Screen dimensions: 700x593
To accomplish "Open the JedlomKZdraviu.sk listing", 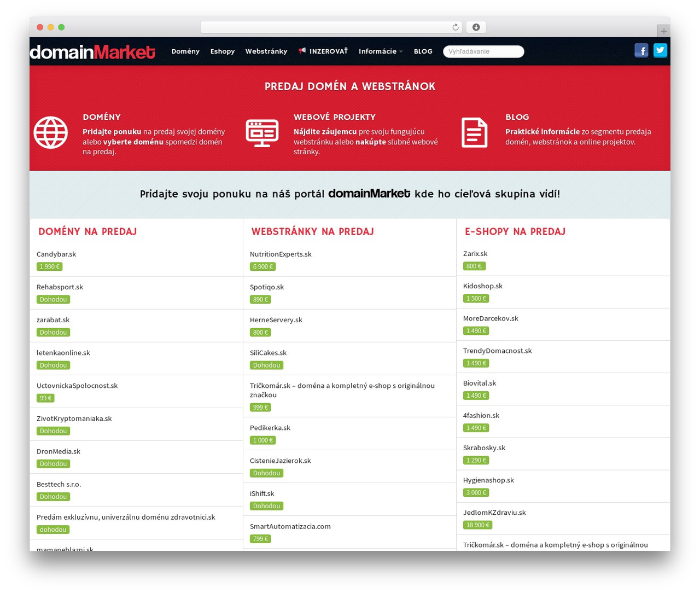I will (494, 513).
